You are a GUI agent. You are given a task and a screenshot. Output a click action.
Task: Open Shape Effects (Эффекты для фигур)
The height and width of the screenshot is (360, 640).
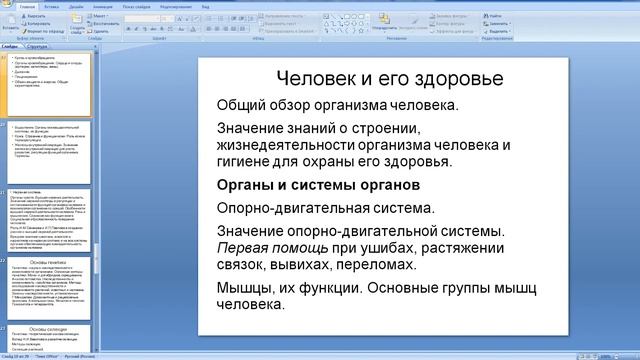(x=451, y=31)
